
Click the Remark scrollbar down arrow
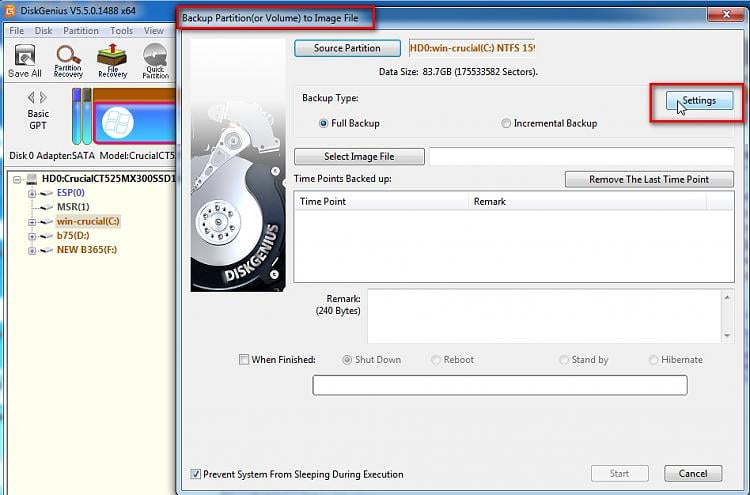[x=728, y=335]
